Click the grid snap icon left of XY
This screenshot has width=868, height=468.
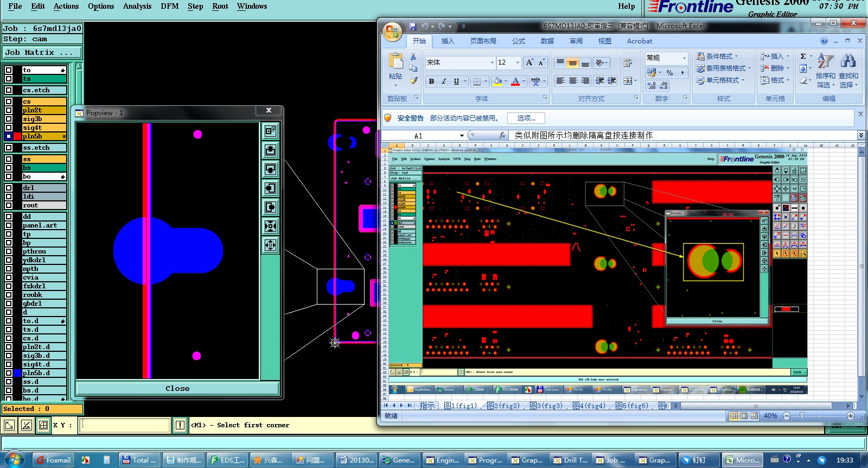tap(43, 425)
